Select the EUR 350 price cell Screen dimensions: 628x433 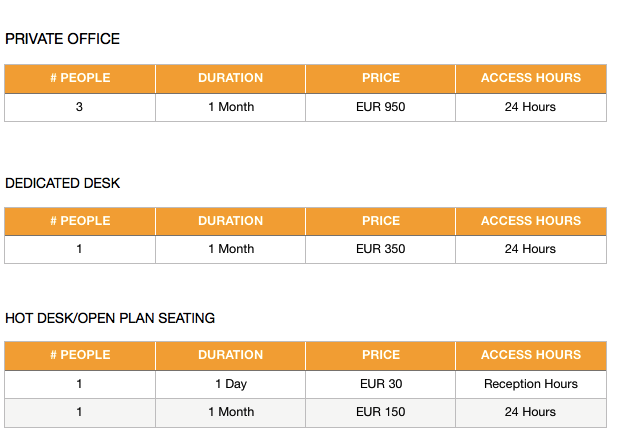(x=380, y=249)
